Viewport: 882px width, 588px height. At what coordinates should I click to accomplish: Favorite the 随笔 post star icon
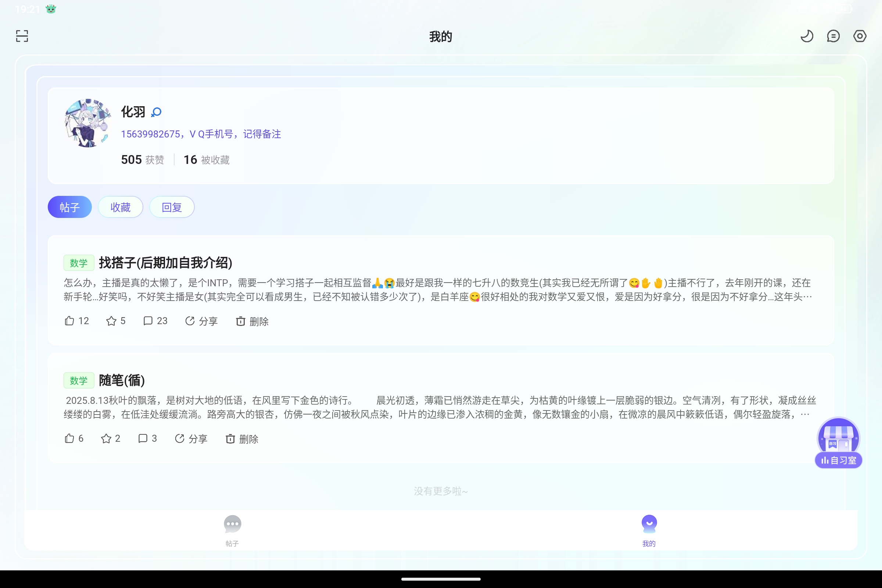(x=111, y=439)
